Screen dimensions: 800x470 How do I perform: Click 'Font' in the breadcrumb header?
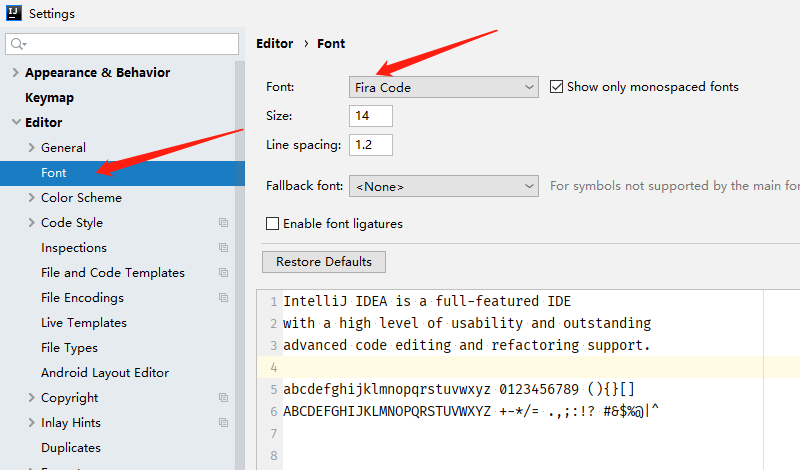point(331,43)
